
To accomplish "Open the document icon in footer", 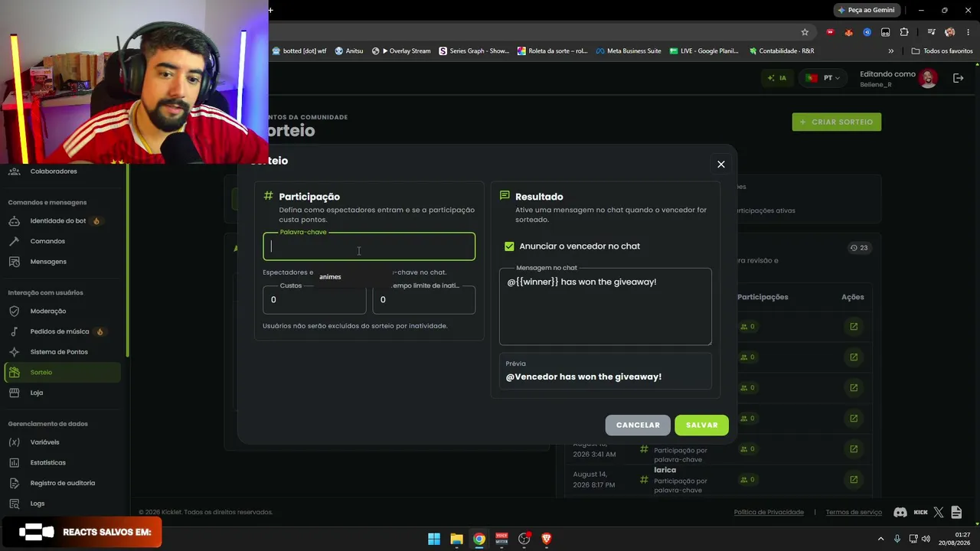I will pos(957,512).
